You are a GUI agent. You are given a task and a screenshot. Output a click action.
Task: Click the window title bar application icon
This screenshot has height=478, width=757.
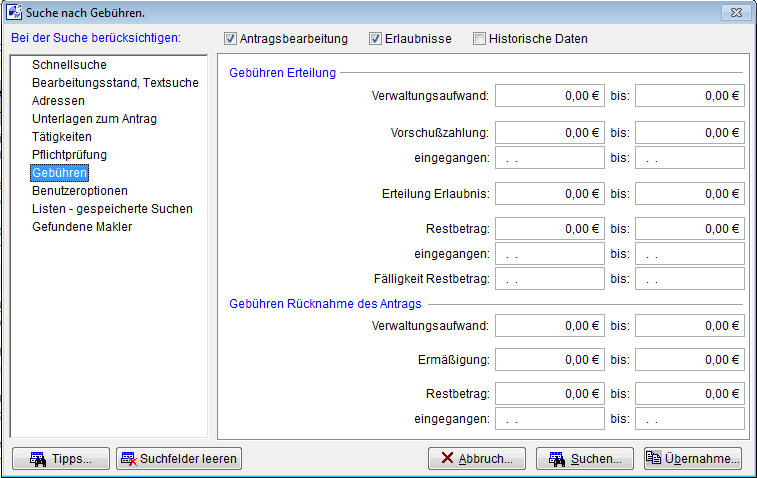(15, 11)
